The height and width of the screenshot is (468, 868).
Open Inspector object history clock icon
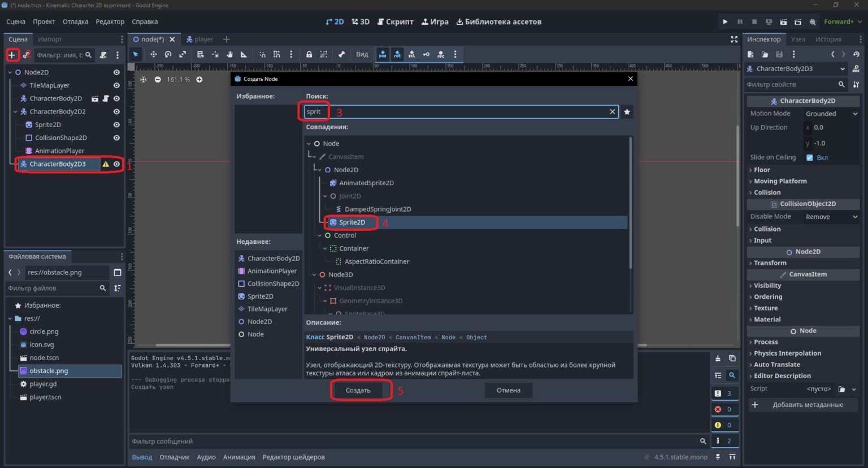856,54
